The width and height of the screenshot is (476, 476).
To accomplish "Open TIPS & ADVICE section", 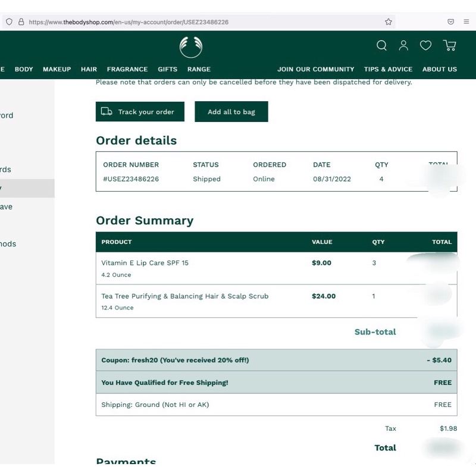I will (388, 70).
